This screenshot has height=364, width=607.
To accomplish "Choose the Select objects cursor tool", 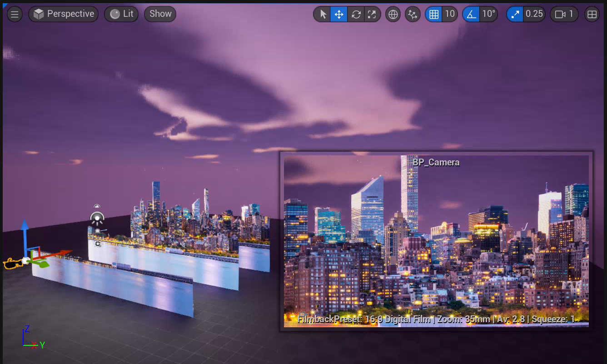I will click(323, 15).
